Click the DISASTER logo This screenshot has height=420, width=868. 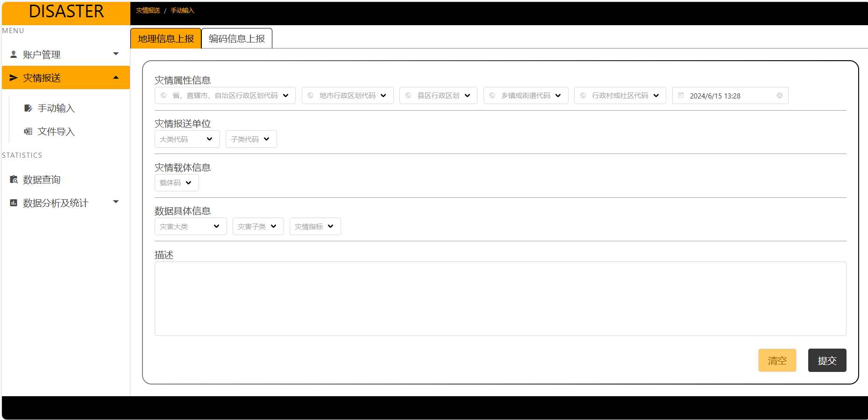click(x=66, y=12)
